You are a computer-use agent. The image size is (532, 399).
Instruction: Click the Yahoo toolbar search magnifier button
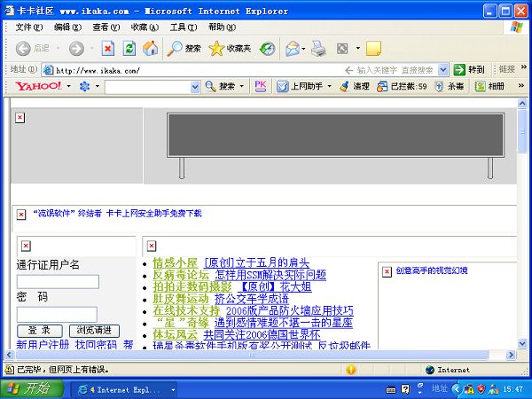point(220,87)
